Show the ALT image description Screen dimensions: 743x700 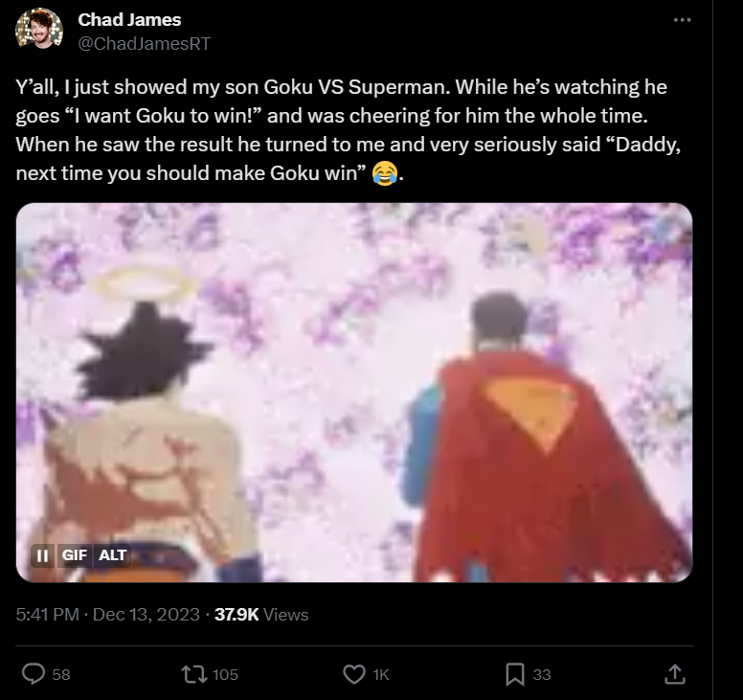112,555
